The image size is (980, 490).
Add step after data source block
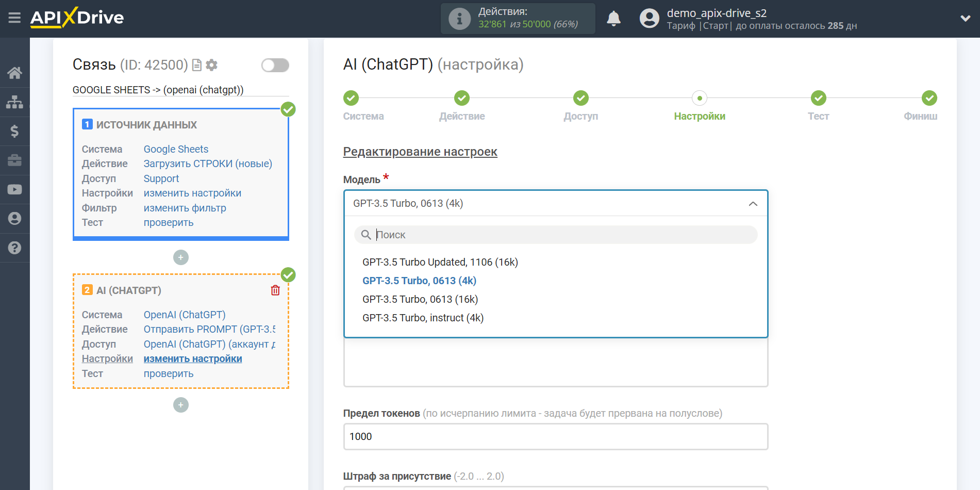180,257
